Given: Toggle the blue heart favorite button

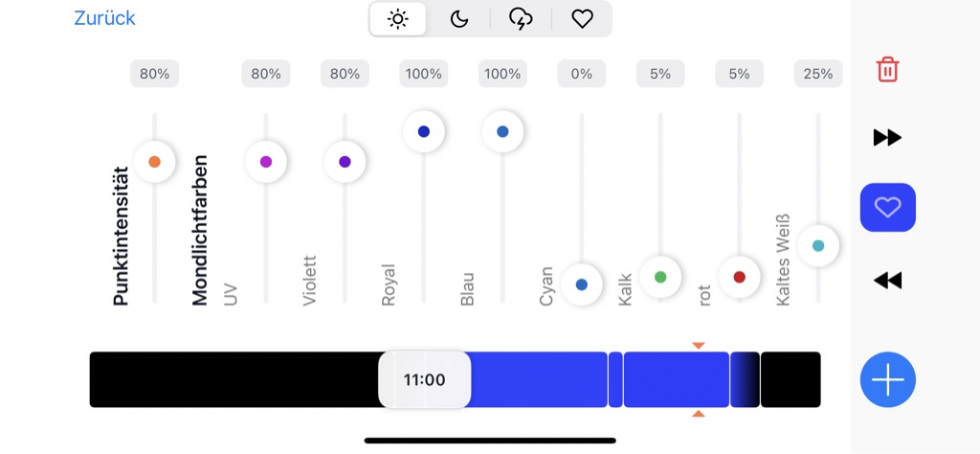Looking at the screenshot, I should [887, 207].
